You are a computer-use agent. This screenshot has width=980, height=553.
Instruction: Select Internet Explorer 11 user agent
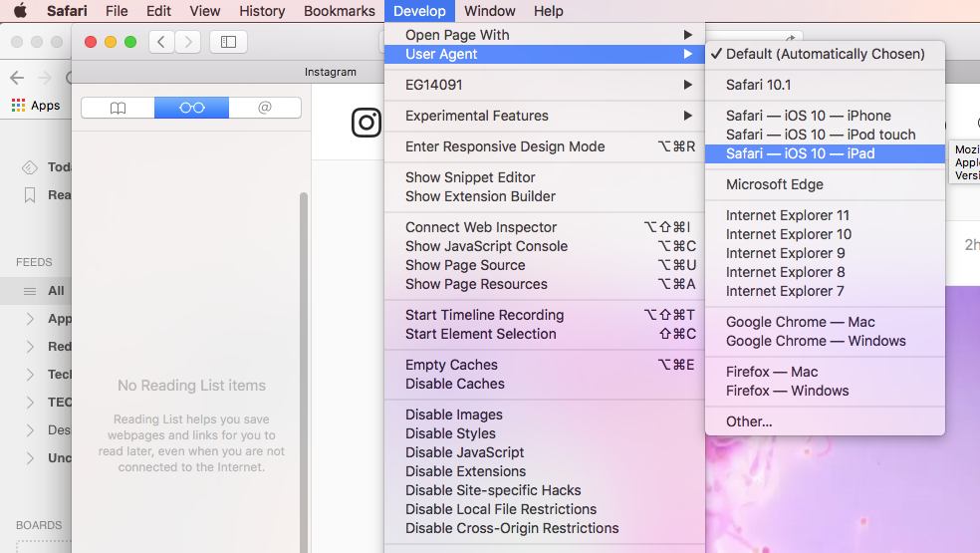[825, 215]
